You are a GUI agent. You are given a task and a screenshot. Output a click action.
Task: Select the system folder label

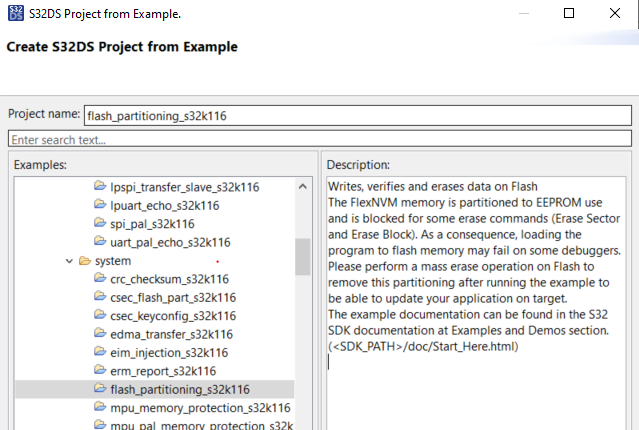[113, 261]
